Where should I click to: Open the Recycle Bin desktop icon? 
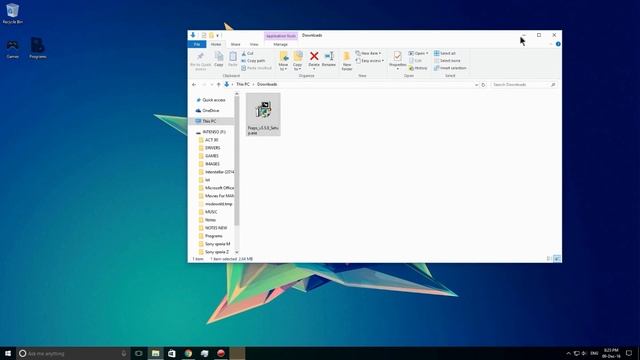pyautogui.click(x=13, y=13)
